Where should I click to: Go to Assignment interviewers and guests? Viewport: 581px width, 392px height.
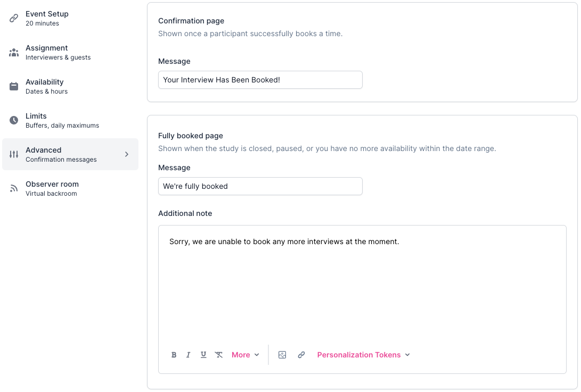coord(58,52)
